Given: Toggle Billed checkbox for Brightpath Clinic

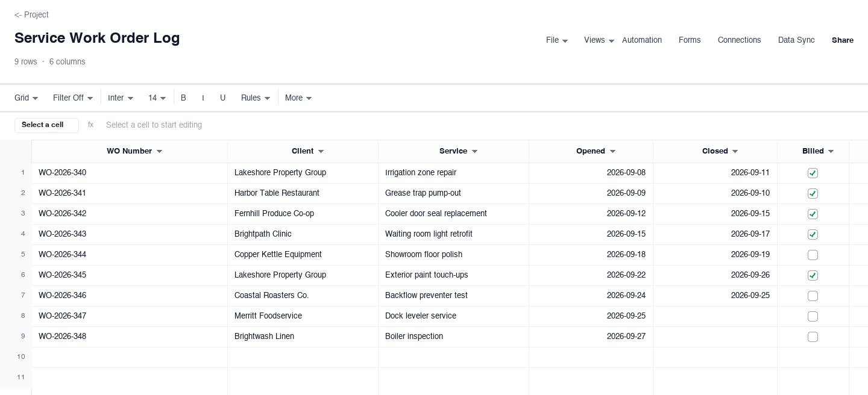Looking at the screenshot, I should pos(813,234).
